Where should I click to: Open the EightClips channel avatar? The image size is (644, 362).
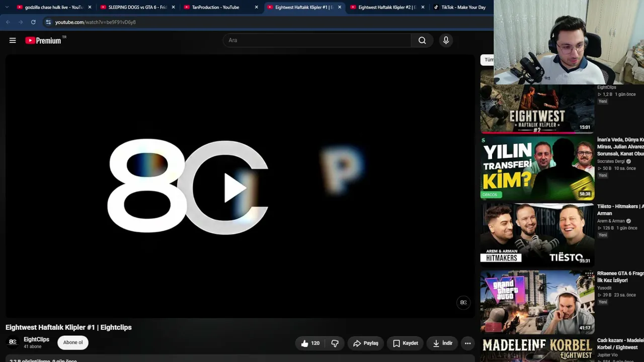point(13,342)
